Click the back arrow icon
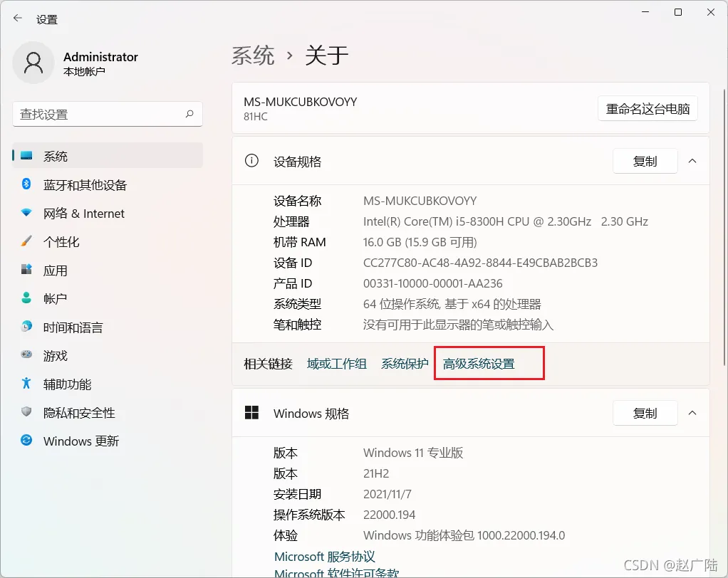The image size is (728, 578). [x=18, y=19]
